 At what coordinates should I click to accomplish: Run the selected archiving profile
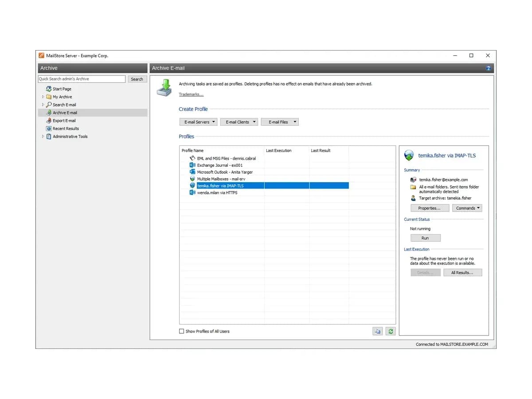pos(425,238)
